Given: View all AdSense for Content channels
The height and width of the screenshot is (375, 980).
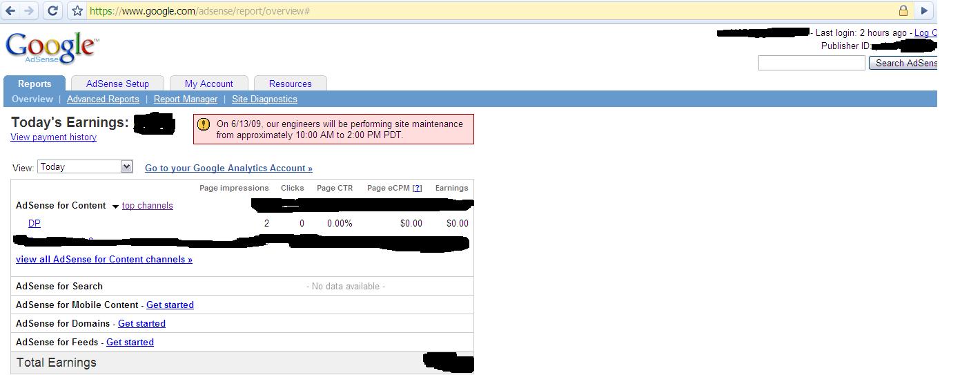Looking at the screenshot, I should coord(104,259).
